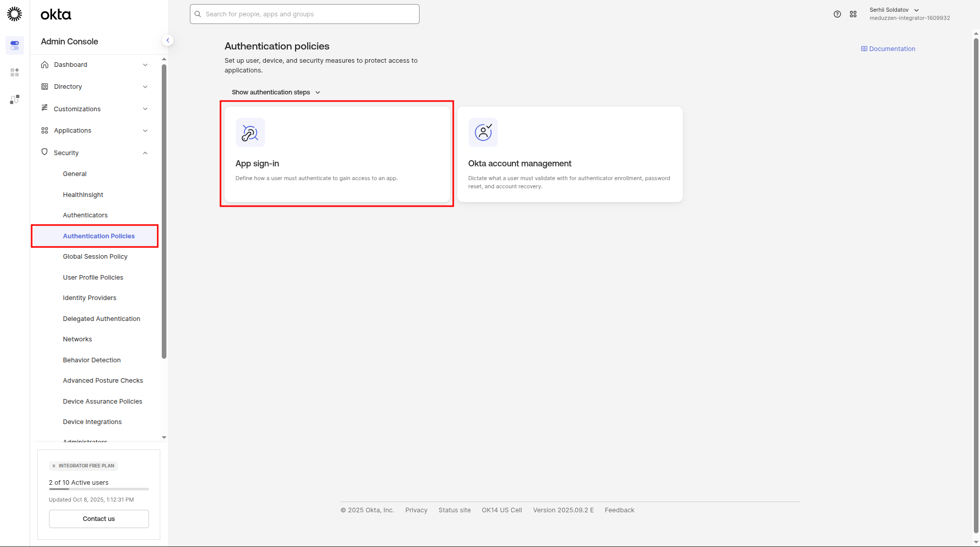Image resolution: width=980 pixels, height=547 pixels.
Task: Click the OK14 US Cell footer link
Action: [x=502, y=510]
